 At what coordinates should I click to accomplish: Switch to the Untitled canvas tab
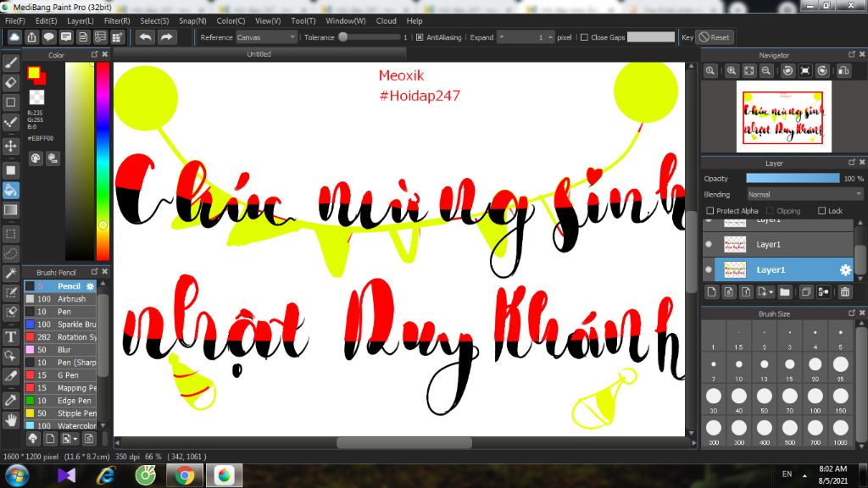[x=259, y=53]
